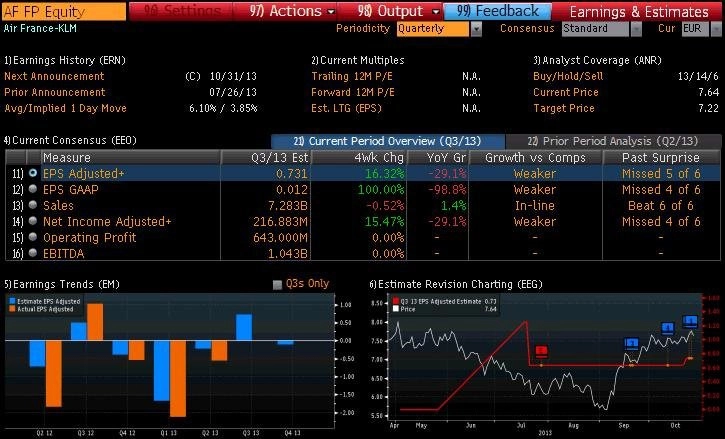Open Earnings History (ERN) section
The height and width of the screenshot is (439, 725).
pos(65,60)
